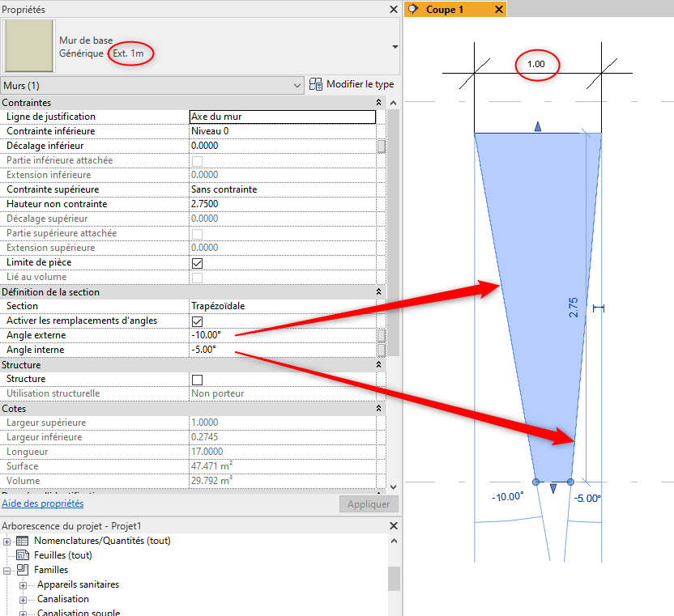
Task: Enable the Structure checkbox
Action: (x=197, y=380)
